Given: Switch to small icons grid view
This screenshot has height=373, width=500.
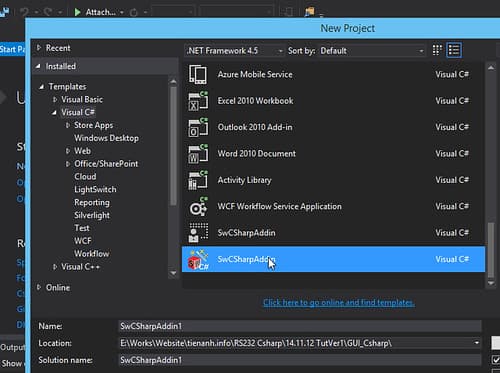Looking at the screenshot, I should tap(437, 50).
